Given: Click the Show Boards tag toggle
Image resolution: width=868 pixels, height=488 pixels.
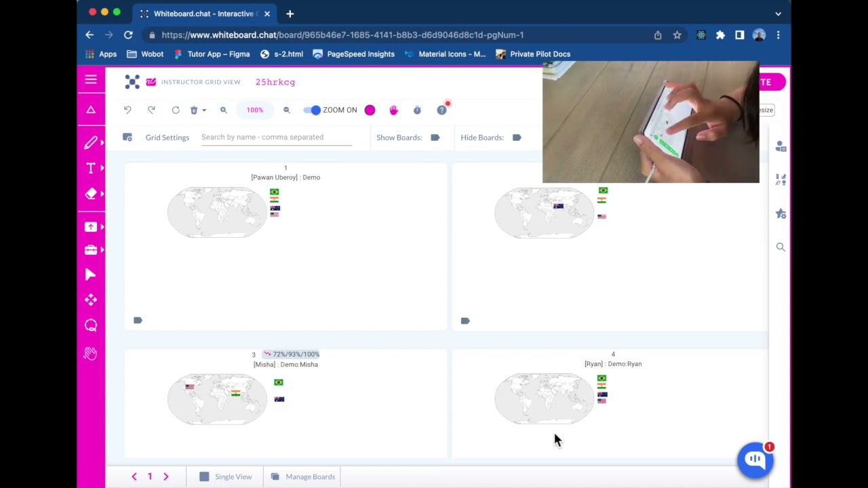Looking at the screenshot, I should point(435,138).
